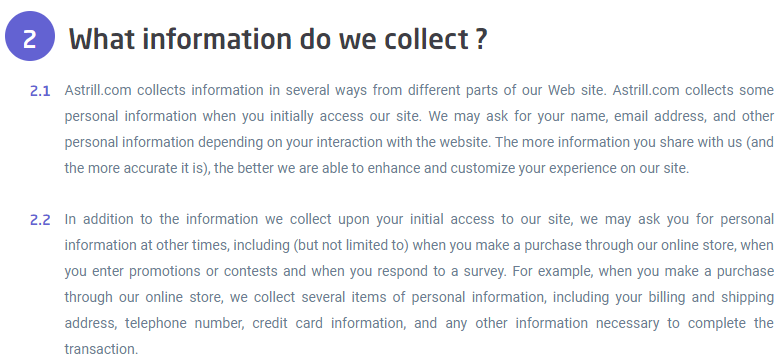Select the 2.2 section number

(40, 220)
